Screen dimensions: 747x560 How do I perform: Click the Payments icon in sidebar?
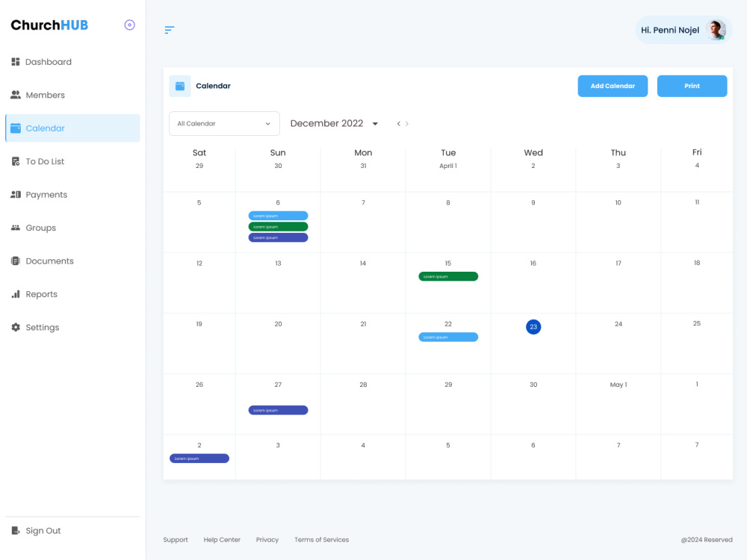(15, 194)
